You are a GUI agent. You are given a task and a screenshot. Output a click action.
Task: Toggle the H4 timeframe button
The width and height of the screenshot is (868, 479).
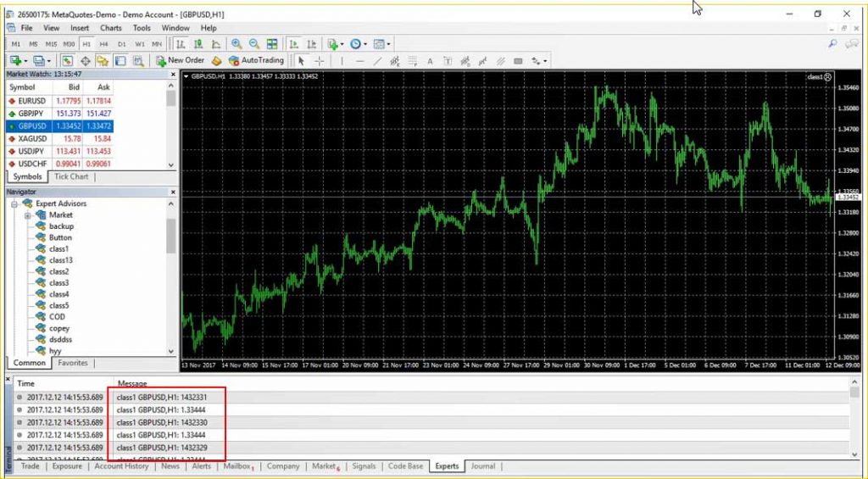[x=104, y=44]
